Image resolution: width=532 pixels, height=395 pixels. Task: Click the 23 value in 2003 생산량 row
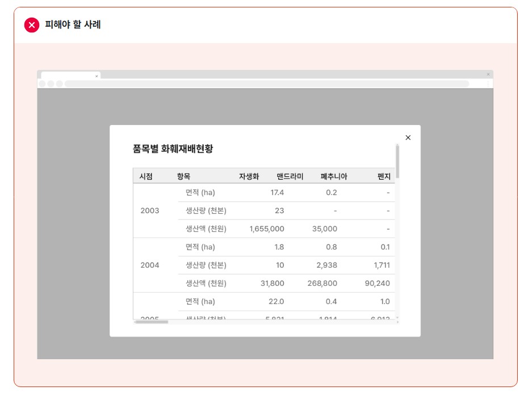click(279, 211)
